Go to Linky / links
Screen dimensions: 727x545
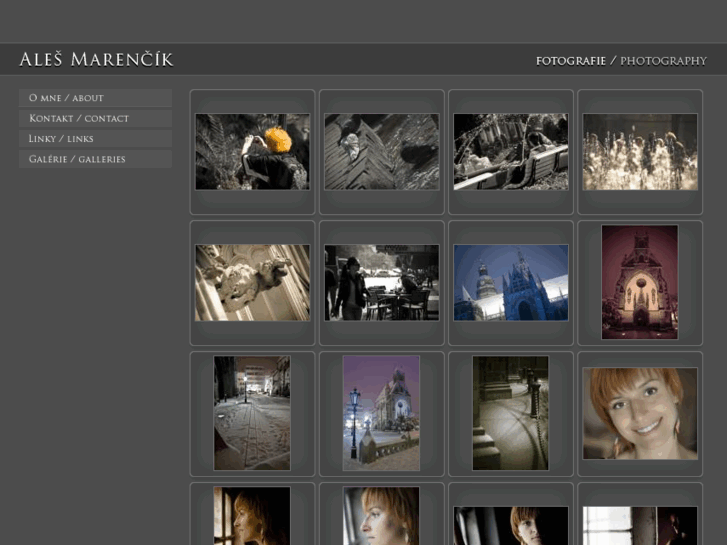click(x=96, y=139)
